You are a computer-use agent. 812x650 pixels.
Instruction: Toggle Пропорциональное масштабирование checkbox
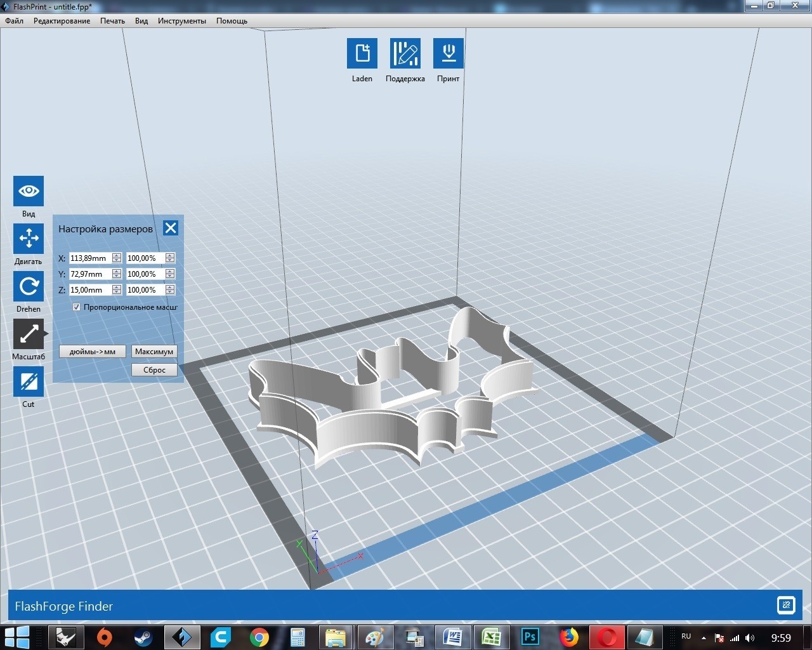click(77, 307)
